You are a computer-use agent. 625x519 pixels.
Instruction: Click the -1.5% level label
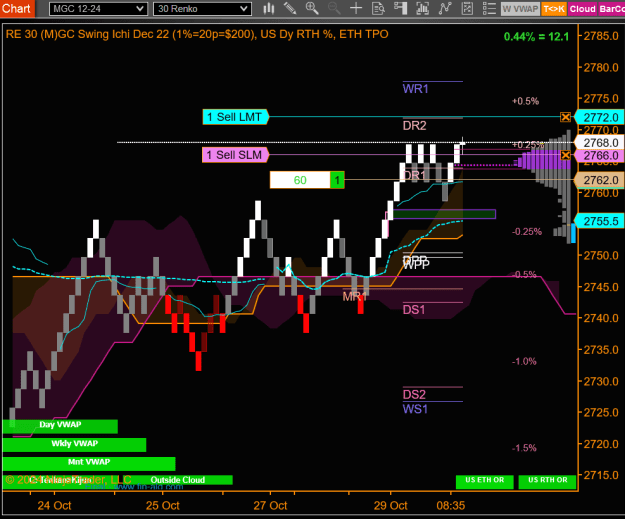524,448
